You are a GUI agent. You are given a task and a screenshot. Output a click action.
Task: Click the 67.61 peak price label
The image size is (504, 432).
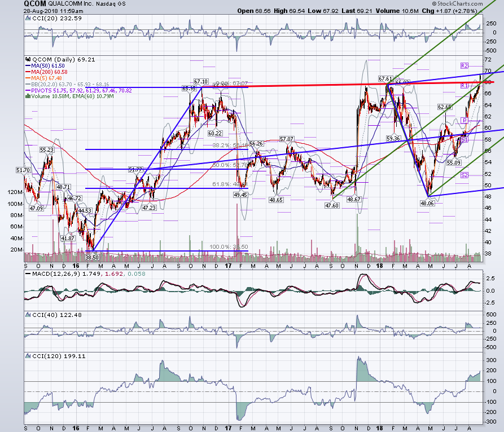385,79
